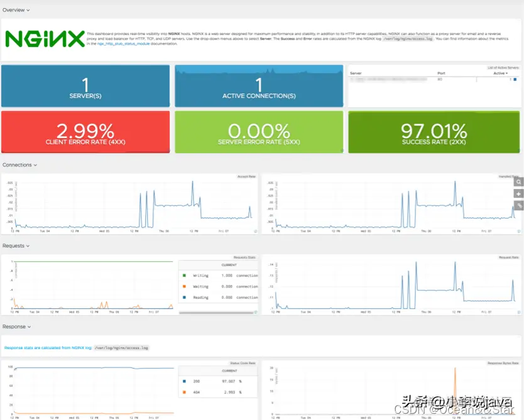Click blue color square in active server row
Image resolution: width=524 pixels, height=420 pixels.
click(515, 80)
